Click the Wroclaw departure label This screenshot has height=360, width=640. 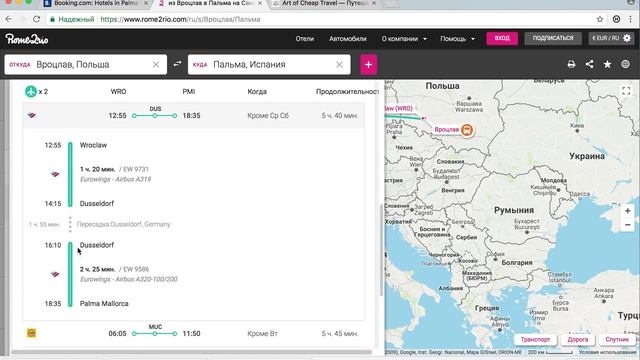pos(93,145)
